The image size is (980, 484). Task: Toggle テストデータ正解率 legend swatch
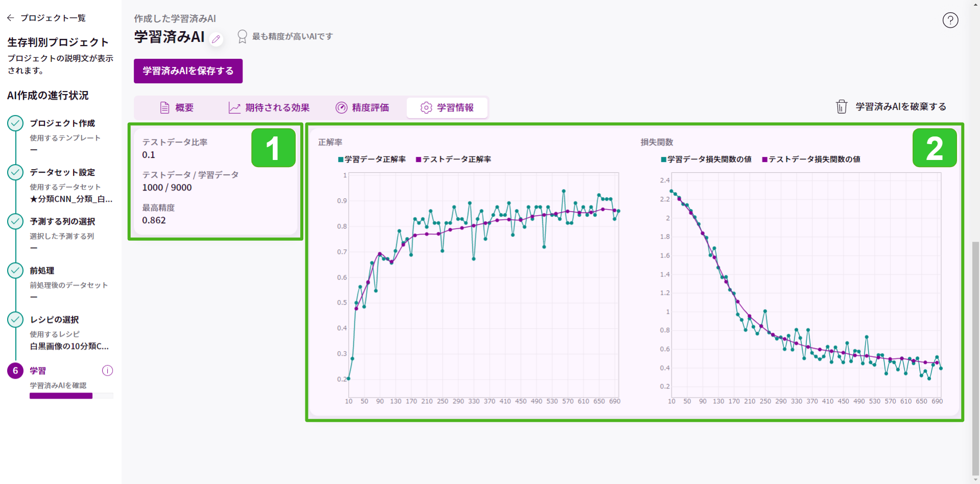419,159
